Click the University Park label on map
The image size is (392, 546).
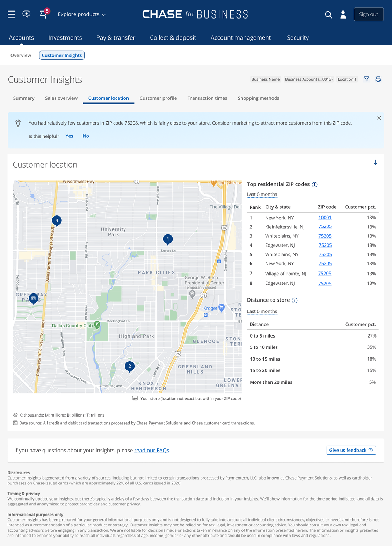tap(113, 232)
